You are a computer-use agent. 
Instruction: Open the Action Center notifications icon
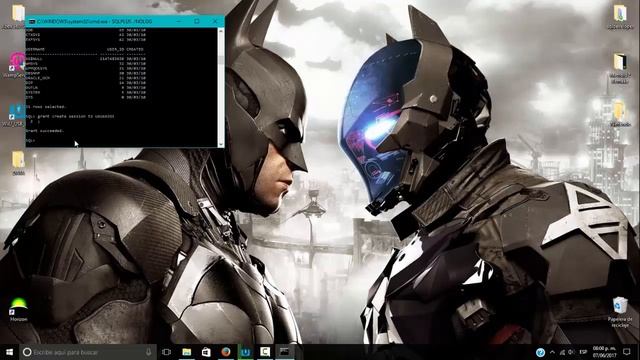[x=627, y=352]
